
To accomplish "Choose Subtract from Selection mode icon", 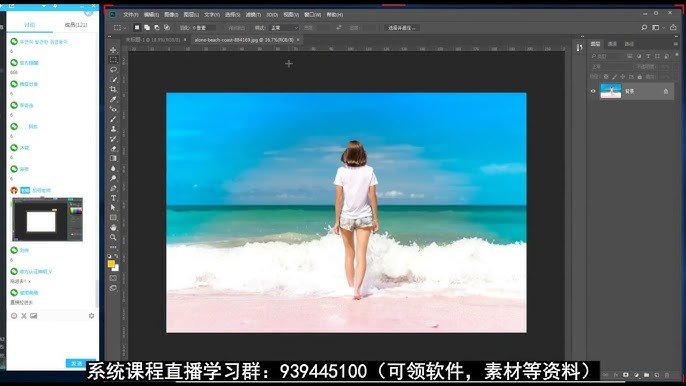I will point(157,28).
